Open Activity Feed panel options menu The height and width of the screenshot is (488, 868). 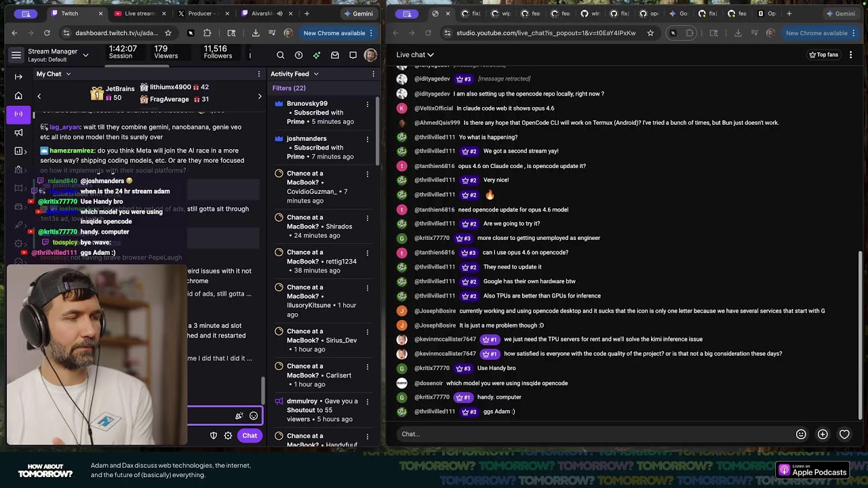373,74
